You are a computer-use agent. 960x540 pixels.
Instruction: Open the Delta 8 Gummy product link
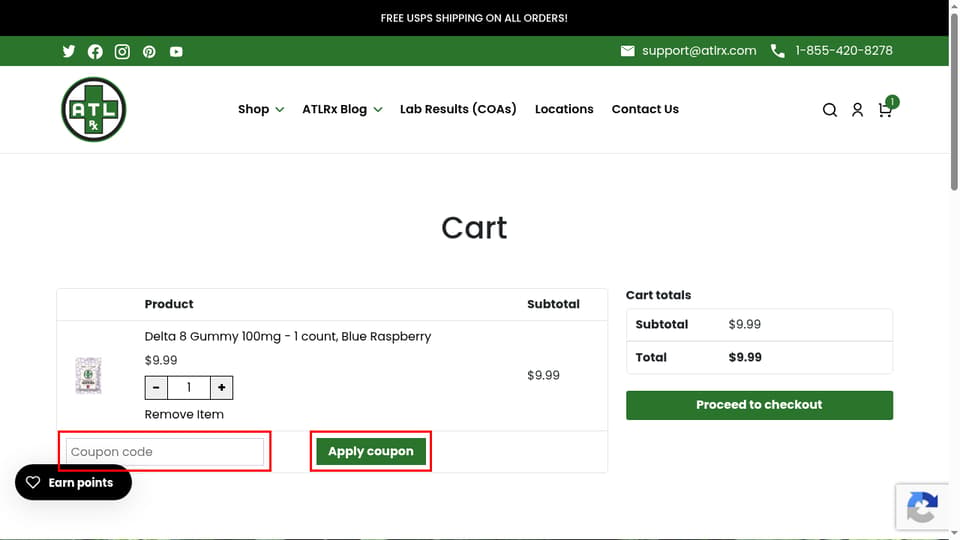[288, 336]
